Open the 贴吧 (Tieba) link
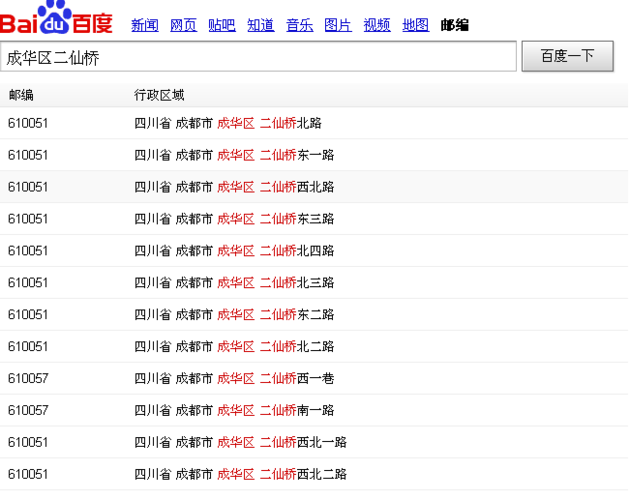Image resolution: width=630 pixels, height=500 pixels. coord(222,25)
